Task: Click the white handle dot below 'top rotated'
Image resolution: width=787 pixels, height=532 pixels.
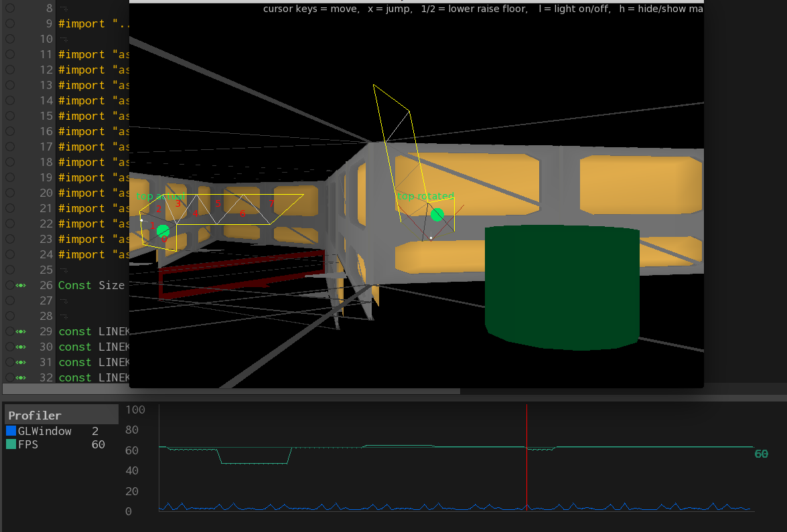Action: coord(431,238)
